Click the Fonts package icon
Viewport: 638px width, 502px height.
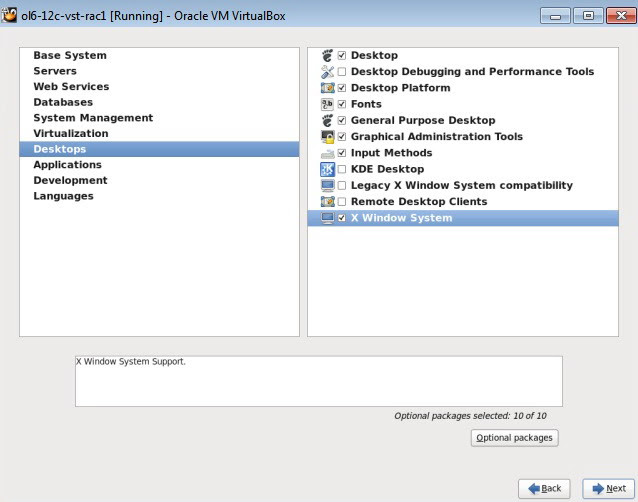click(x=327, y=104)
